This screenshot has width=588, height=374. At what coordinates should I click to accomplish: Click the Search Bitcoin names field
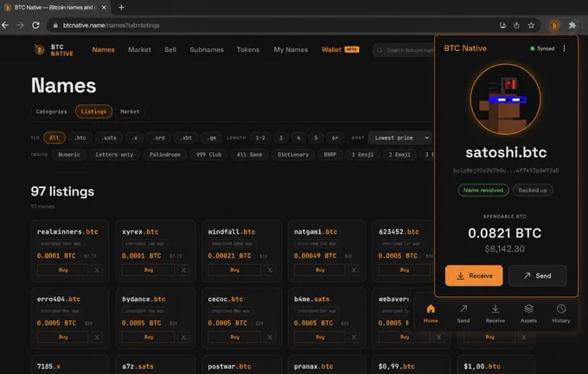point(404,50)
